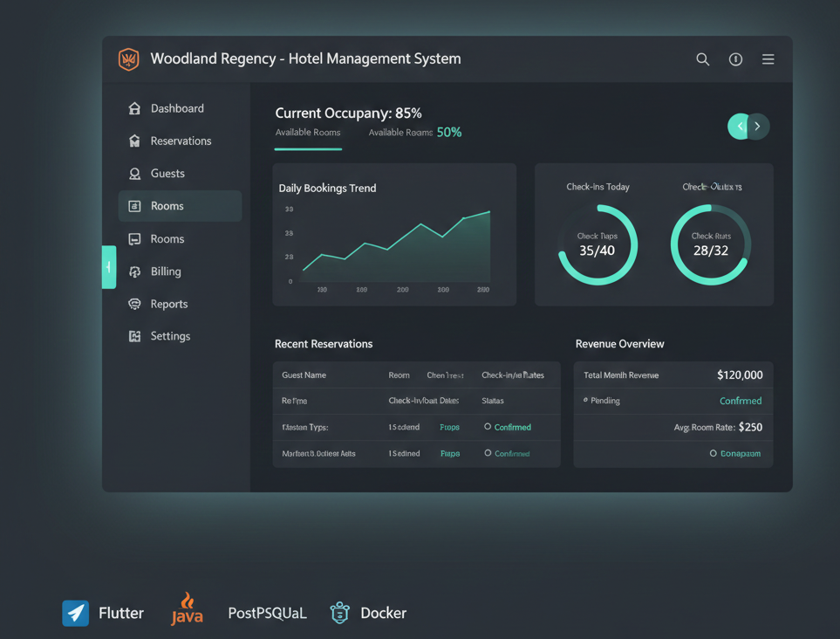Toggle the Confirmed status circle for first reservation
Screen dimensions: 840x639
(x=488, y=427)
